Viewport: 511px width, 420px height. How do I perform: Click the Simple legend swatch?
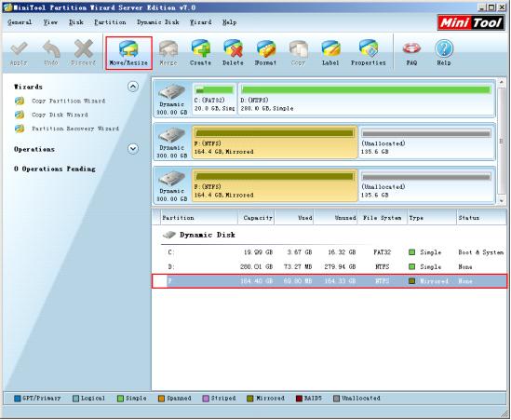point(120,399)
